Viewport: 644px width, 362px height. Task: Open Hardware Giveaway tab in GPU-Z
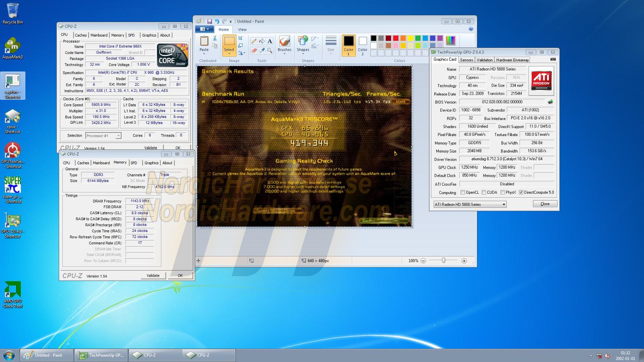point(512,60)
